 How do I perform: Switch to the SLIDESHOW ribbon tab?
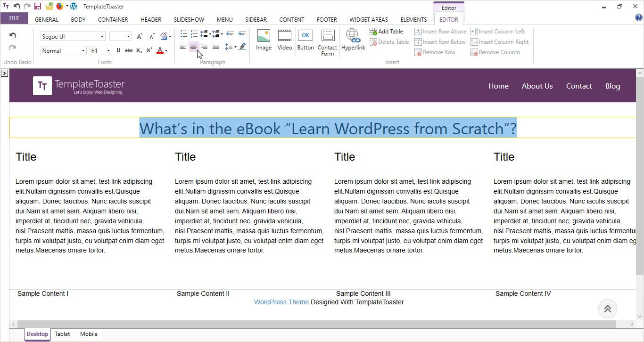189,20
